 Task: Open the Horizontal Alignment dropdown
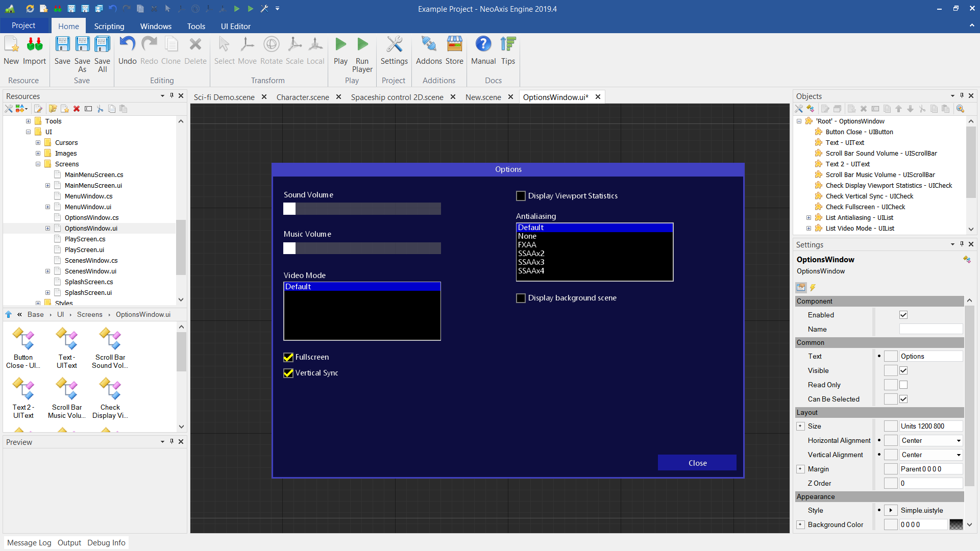[958, 441]
